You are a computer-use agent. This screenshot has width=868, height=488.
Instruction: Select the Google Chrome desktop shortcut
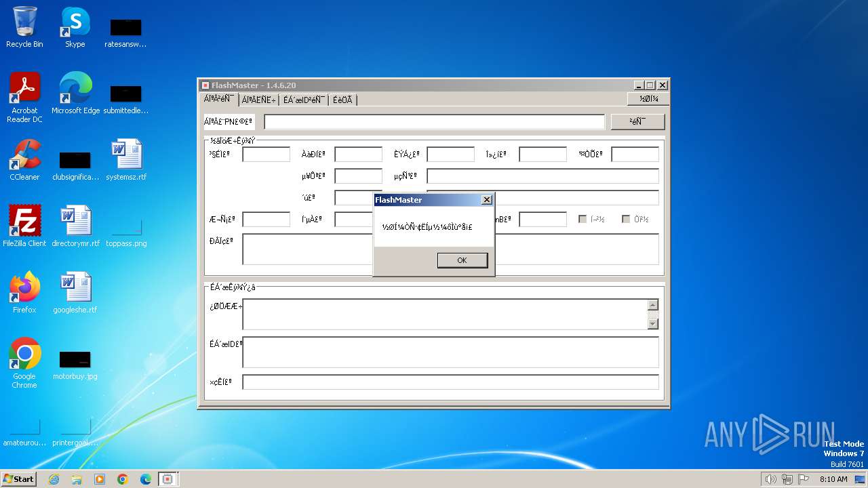coord(24,363)
